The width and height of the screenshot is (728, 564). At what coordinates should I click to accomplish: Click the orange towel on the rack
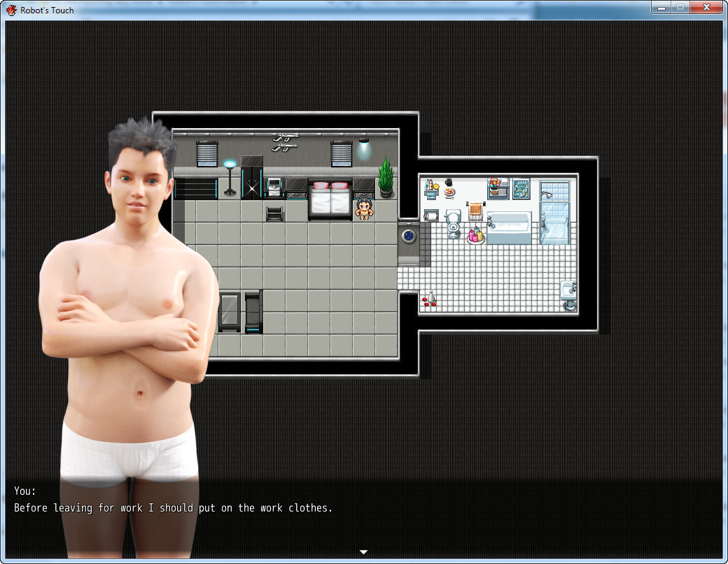[x=475, y=211]
